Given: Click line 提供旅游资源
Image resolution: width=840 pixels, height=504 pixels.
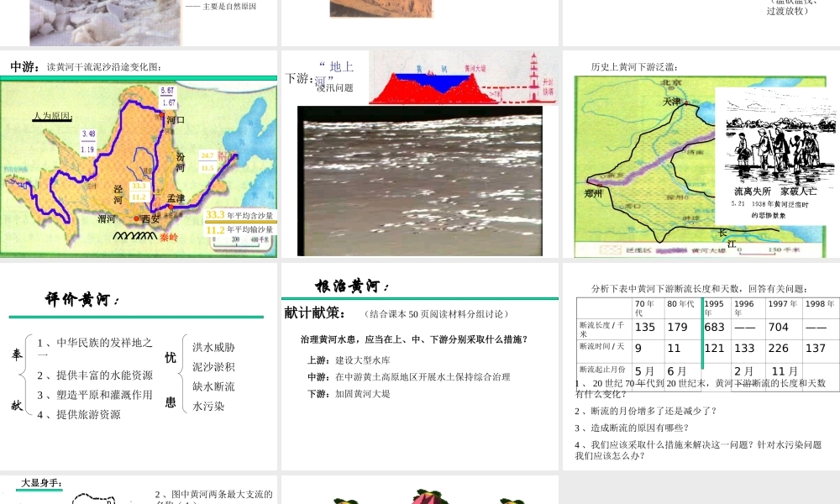Looking at the screenshot, I should tap(79, 415).
